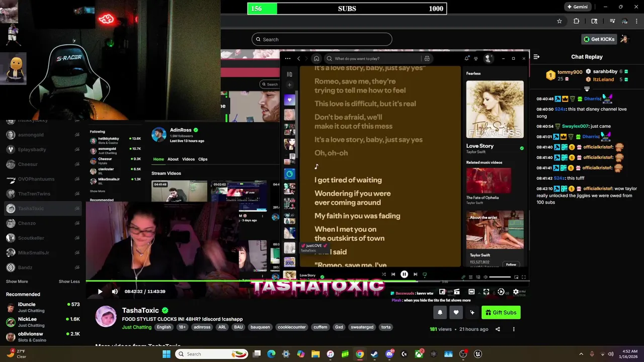Screen dimensions: 644x362
Task: Click Spotify Browse icon in search bar
Action: (427, 58)
